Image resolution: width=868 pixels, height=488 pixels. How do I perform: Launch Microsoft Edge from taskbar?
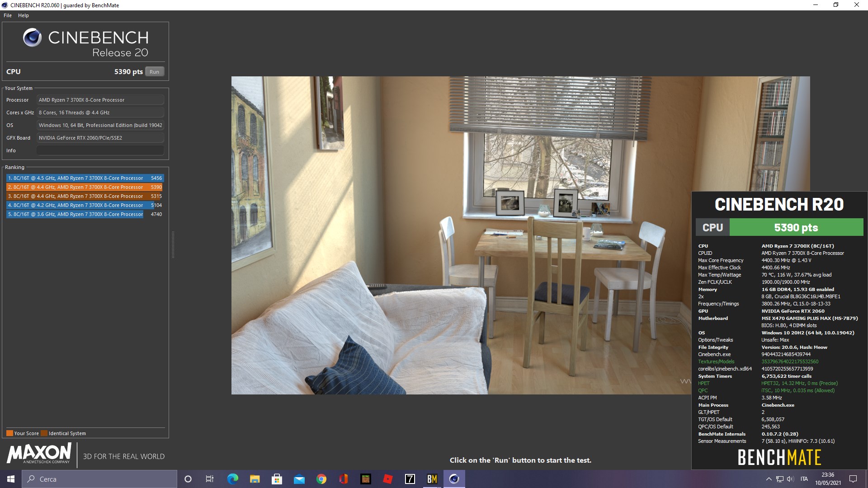(232, 479)
